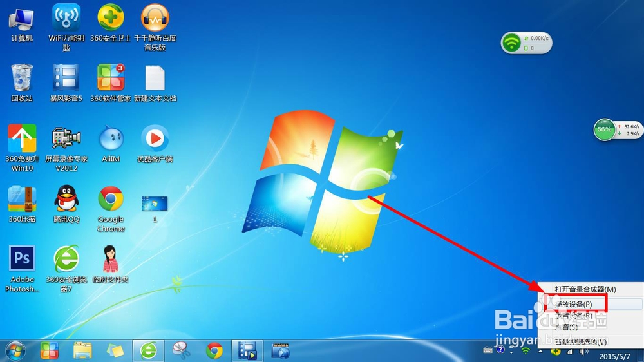Click the Windows Start orb
Viewport: 644px width, 362px height.
(x=15, y=351)
